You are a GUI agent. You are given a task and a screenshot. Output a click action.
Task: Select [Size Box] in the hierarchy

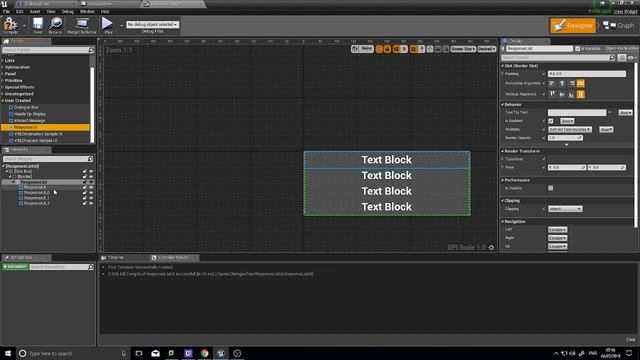click(x=23, y=171)
